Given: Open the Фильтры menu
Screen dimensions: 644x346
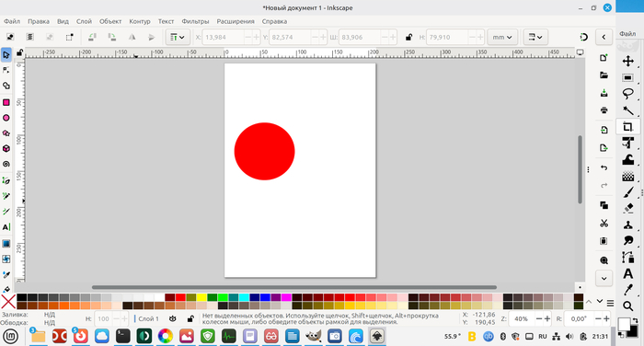Looking at the screenshot, I should point(195,21).
